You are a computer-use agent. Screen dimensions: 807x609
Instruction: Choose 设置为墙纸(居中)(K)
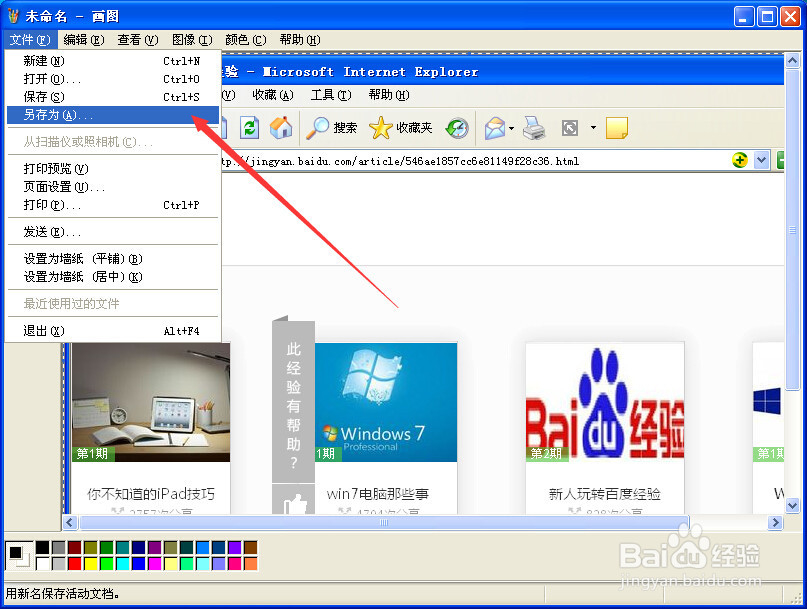[113, 276]
